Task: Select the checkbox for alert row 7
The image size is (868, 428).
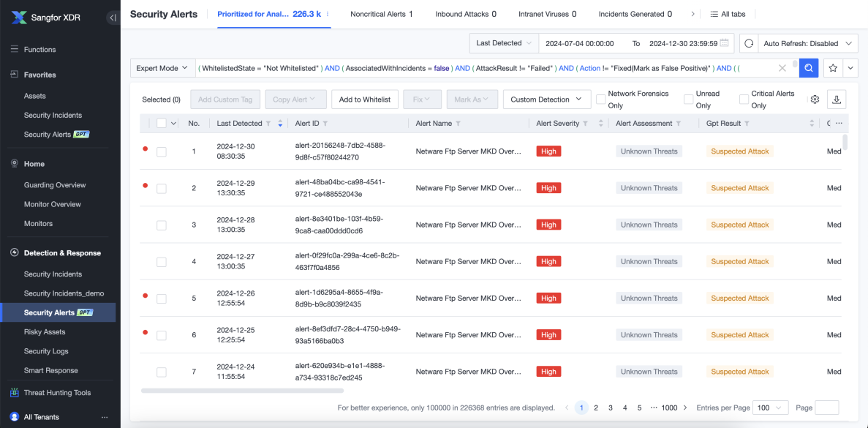Action: (x=162, y=372)
